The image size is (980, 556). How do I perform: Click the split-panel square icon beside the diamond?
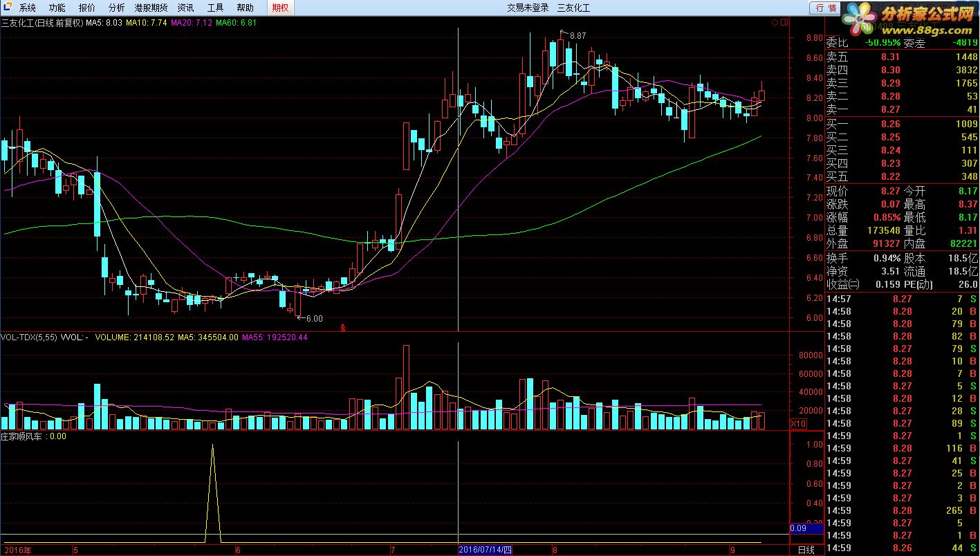tap(784, 22)
